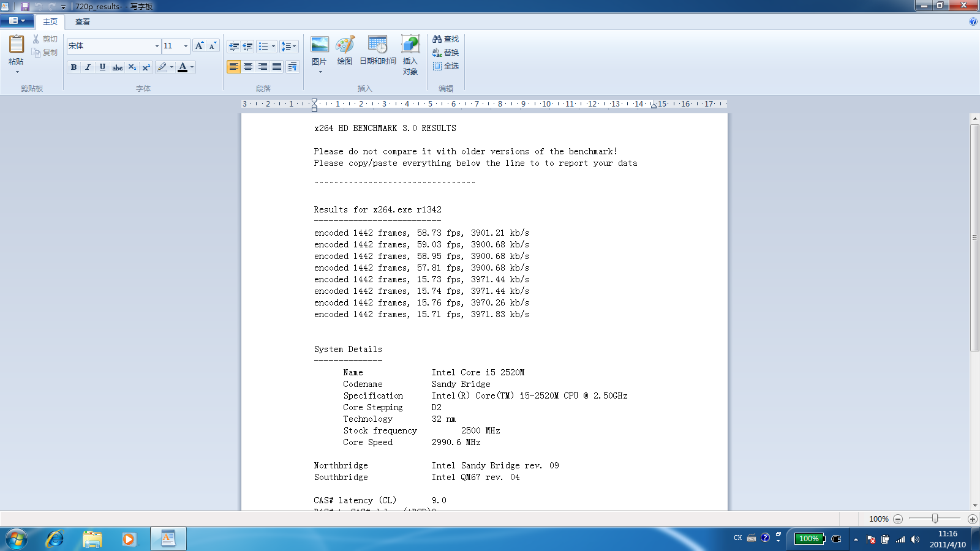Open the WordPad help question mark
Viewport: 980px width, 551px height.
tap(973, 21)
